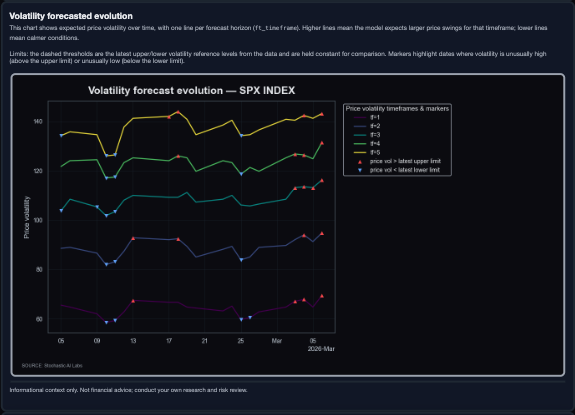Viewport: 575px width, 415px height.
Task: Click the 100 y-axis tick label
Action: [38, 220]
